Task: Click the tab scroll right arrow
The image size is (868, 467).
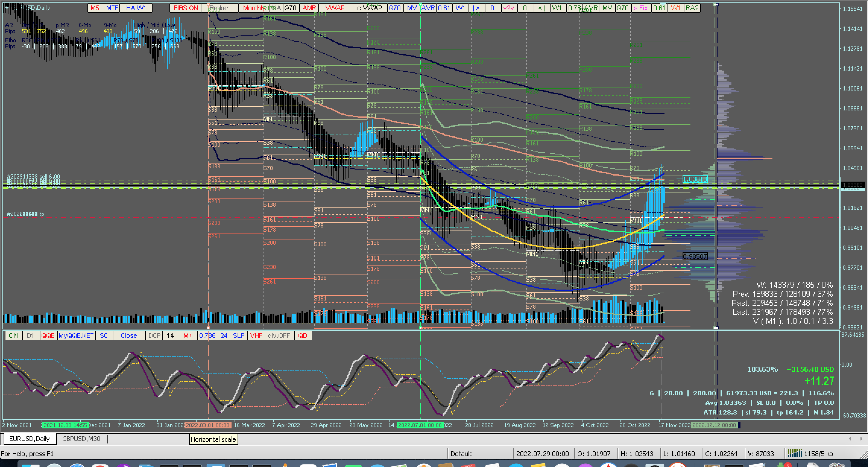Action: point(861,439)
